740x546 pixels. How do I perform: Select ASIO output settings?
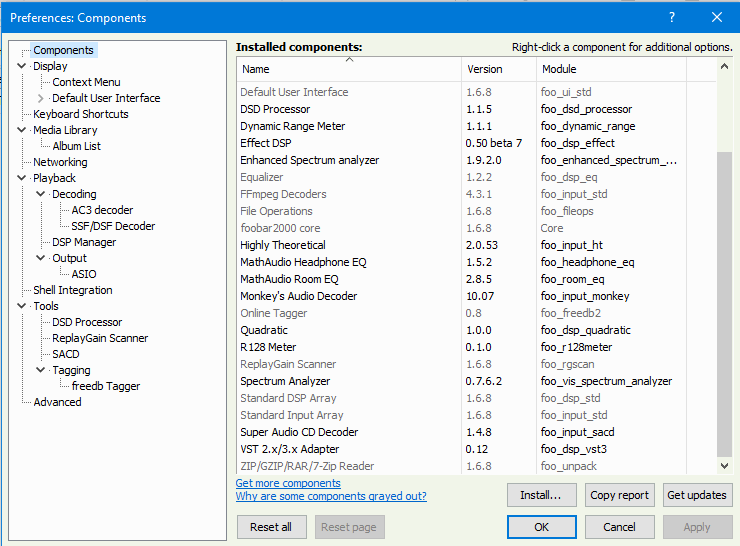tap(84, 274)
